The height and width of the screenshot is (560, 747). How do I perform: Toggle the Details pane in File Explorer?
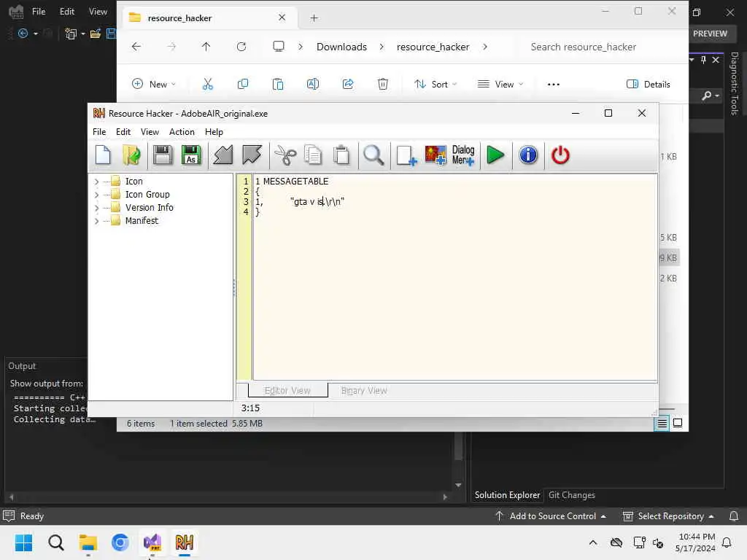pyautogui.click(x=648, y=85)
